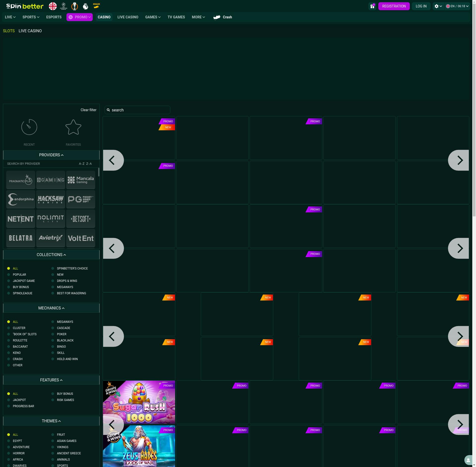Open the Champions League shortcut icon

(63, 6)
